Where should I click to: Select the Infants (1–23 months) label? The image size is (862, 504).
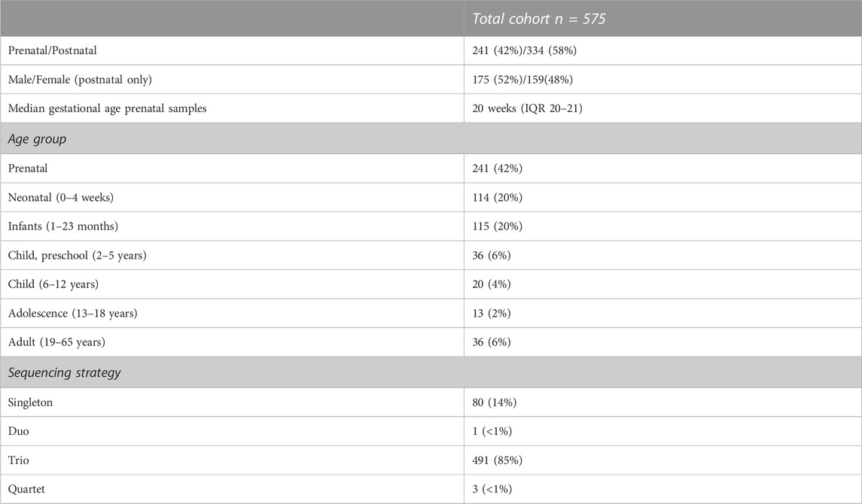[62, 226]
